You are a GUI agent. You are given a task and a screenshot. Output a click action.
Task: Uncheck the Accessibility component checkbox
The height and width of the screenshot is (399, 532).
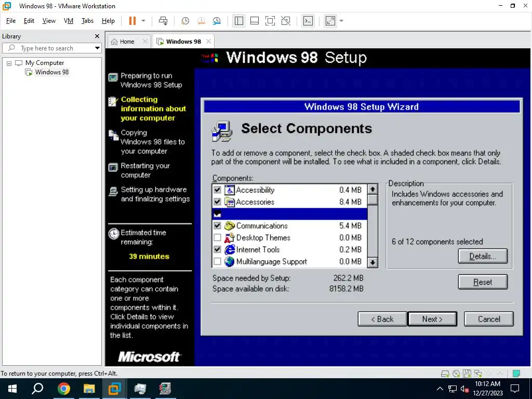218,190
